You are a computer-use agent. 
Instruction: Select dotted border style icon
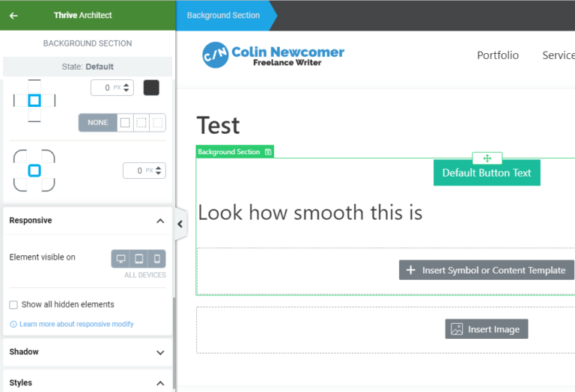click(157, 123)
